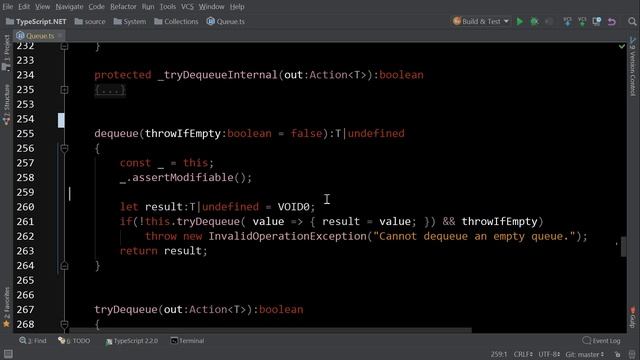
Task: Click line number 260 in the gutter
Action: tap(25, 207)
